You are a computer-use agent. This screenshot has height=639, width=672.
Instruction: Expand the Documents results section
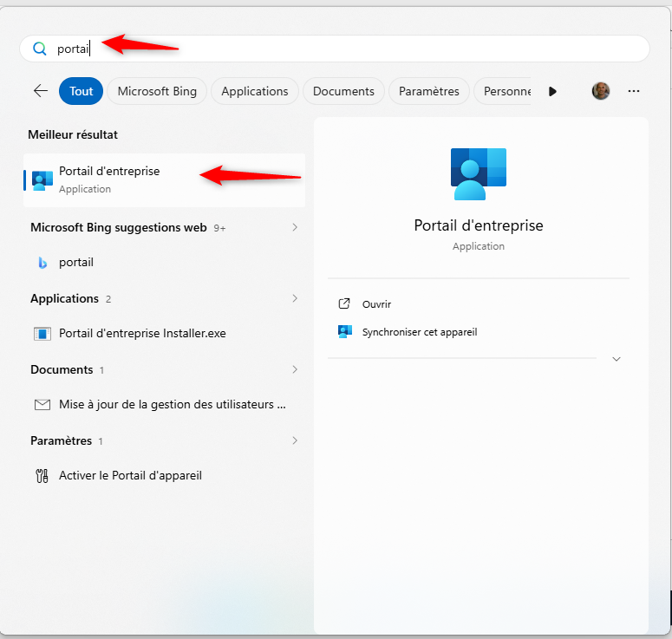click(x=295, y=369)
